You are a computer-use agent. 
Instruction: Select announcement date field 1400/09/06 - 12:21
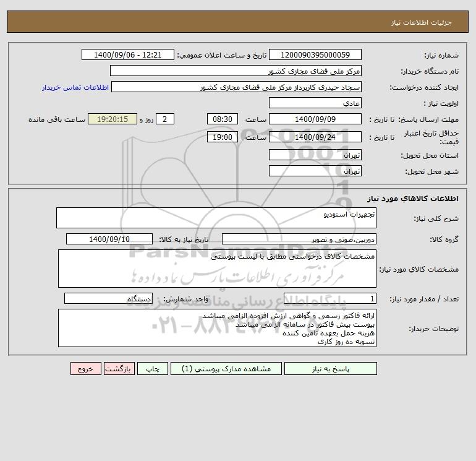[128, 54]
